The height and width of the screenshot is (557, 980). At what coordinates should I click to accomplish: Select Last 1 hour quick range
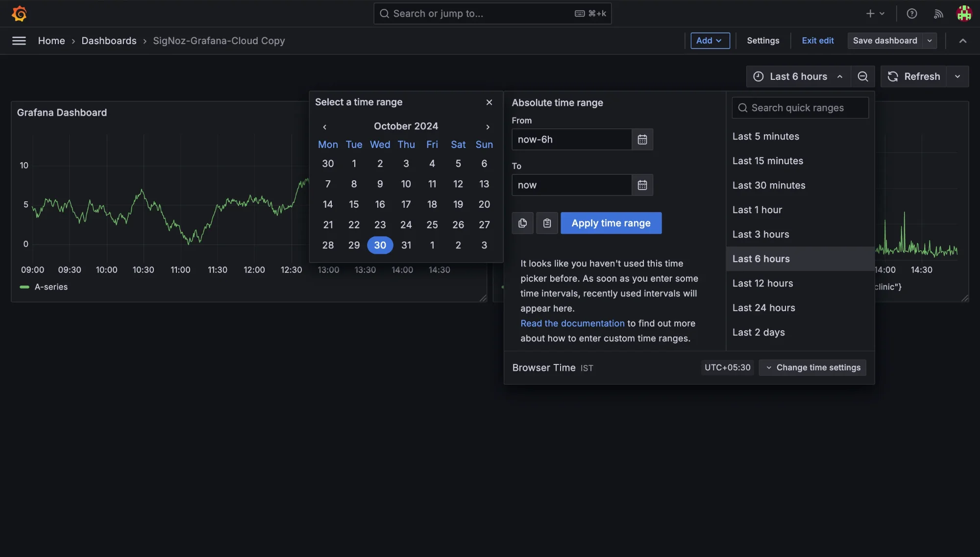point(800,210)
